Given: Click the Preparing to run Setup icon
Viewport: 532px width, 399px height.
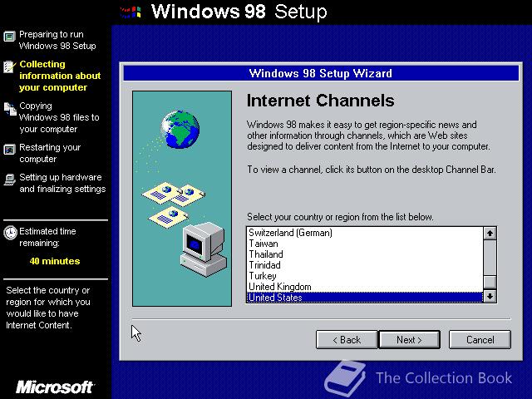Looking at the screenshot, I should click(x=9, y=37).
